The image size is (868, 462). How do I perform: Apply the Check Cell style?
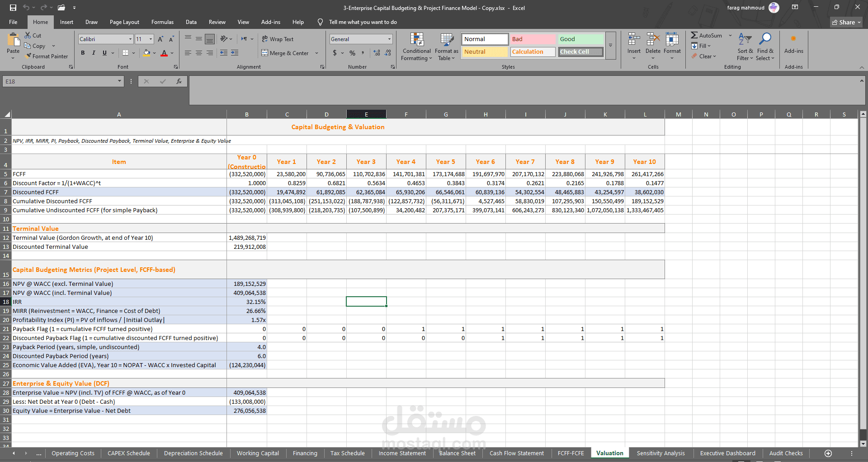coord(580,51)
